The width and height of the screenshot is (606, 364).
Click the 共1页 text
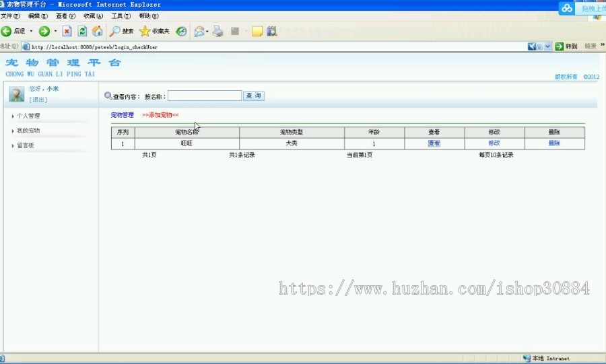tap(149, 155)
